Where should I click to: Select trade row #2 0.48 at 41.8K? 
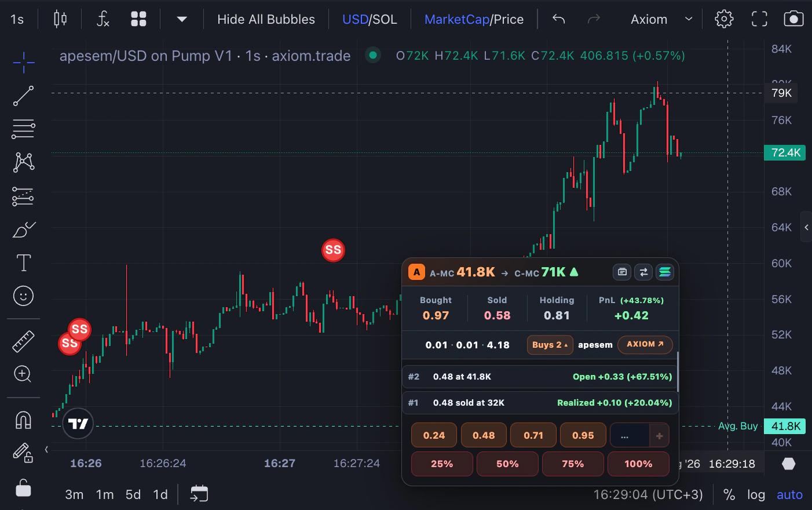[539, 377]
